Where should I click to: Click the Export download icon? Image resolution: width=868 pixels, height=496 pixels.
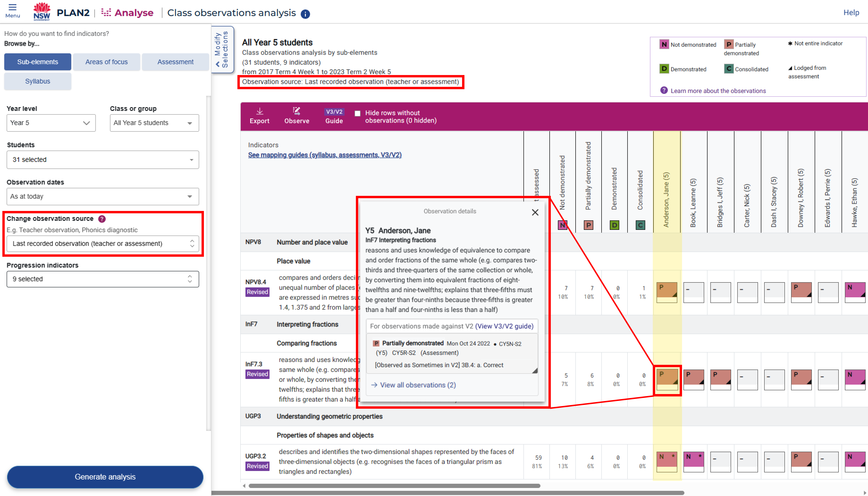click(x=259, y=111)
